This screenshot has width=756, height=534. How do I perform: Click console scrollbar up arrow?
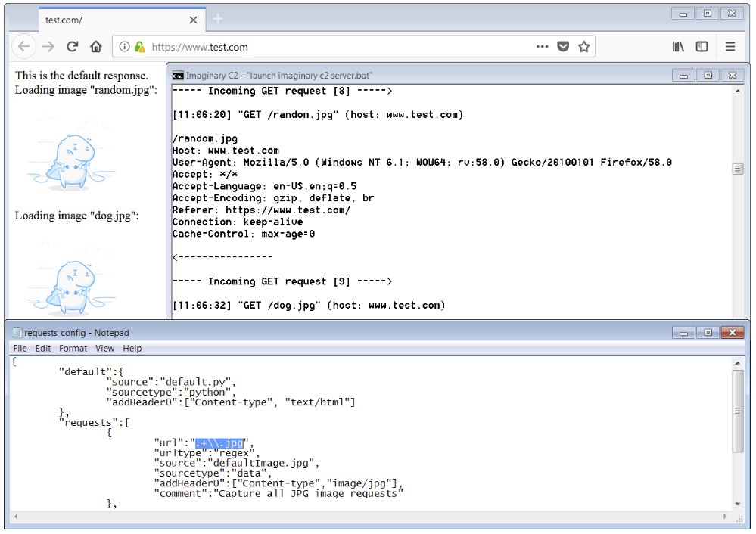coord(737,91)
